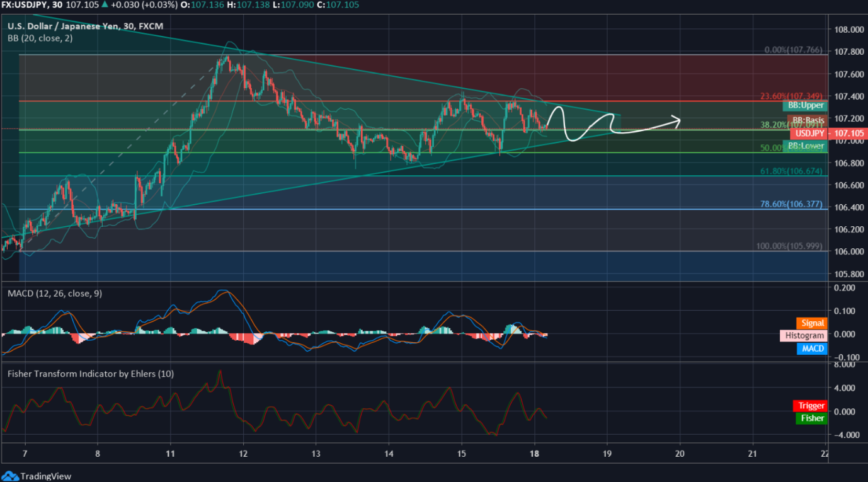Click the TradingView text link
The width and height of the screenshot is (868, 482).
click(45, 476)
